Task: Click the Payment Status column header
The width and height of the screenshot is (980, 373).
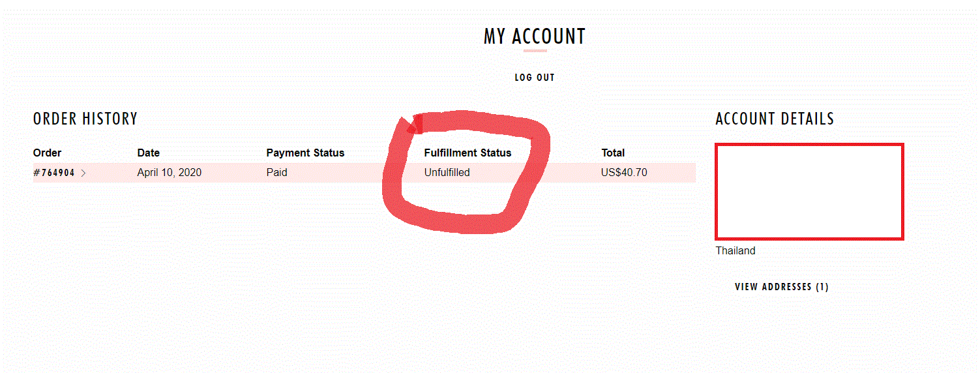Action: (305, 153)
